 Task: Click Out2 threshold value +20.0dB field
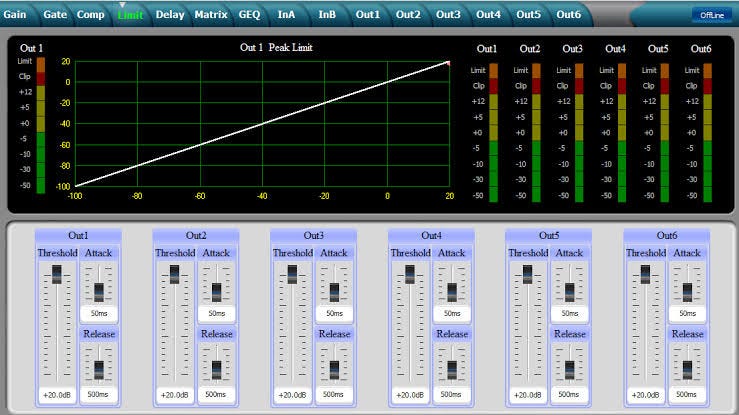point(174,395)
